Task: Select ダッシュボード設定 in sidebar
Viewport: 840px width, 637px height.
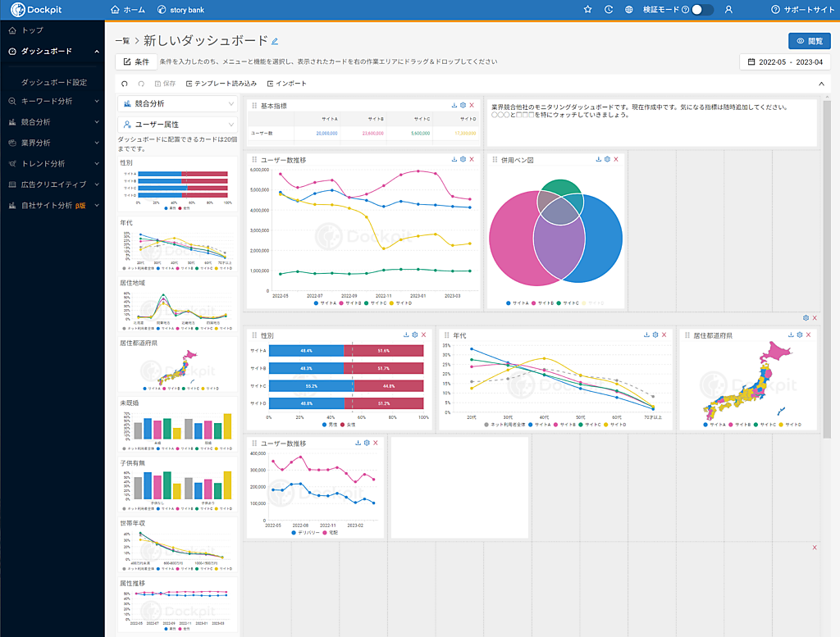Action: click(x=54, y=82)
